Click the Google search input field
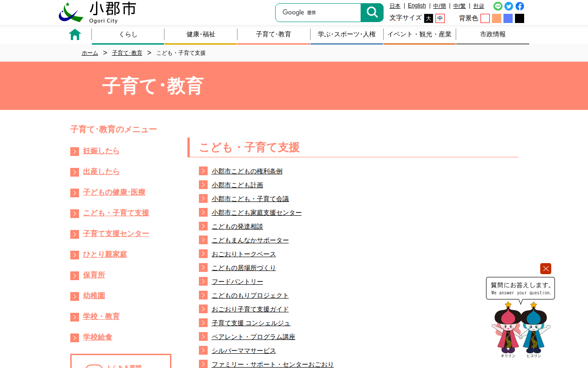 (x=318, y=13)
